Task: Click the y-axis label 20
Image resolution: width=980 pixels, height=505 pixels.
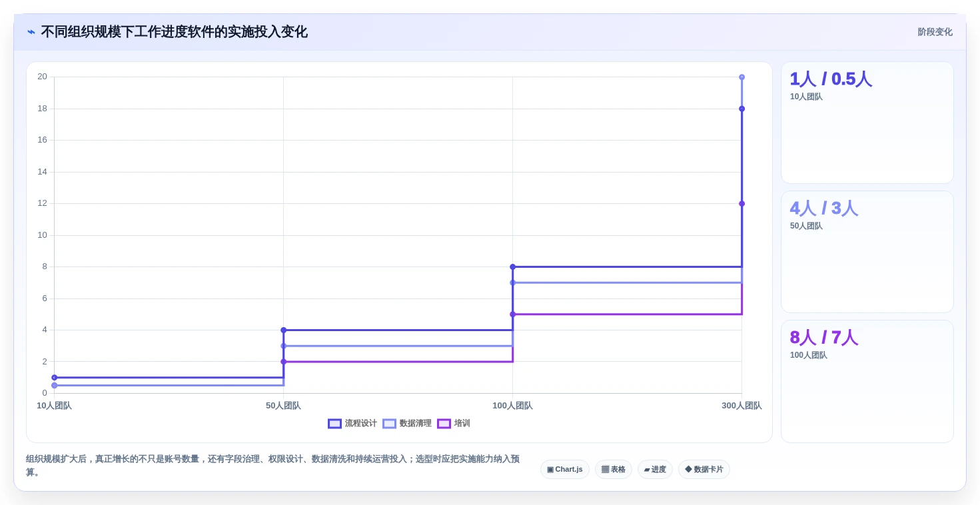Action: [x=42, y=77]
